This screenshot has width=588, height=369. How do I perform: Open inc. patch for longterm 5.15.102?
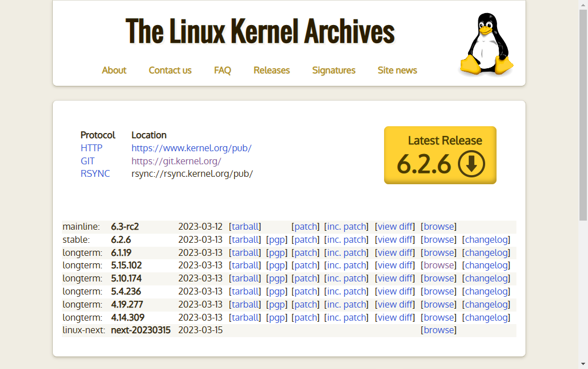point(347,266)
